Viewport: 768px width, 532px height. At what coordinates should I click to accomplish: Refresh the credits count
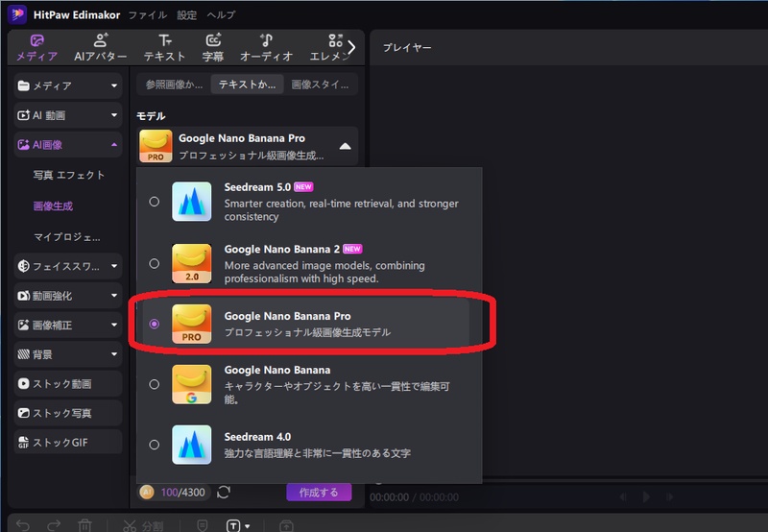coord(224,492)
